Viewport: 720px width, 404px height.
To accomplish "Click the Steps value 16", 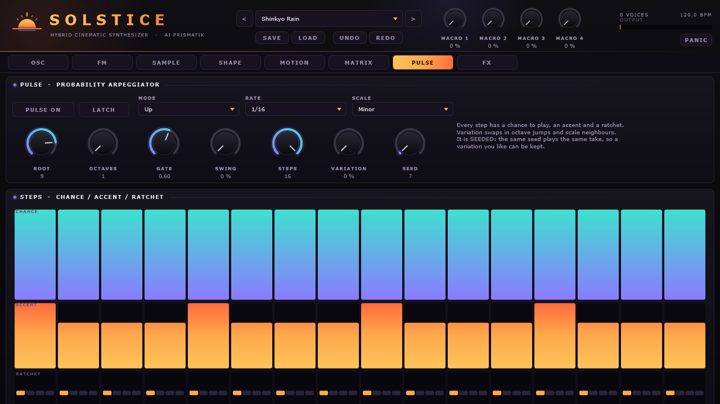I will coord(287,176).
